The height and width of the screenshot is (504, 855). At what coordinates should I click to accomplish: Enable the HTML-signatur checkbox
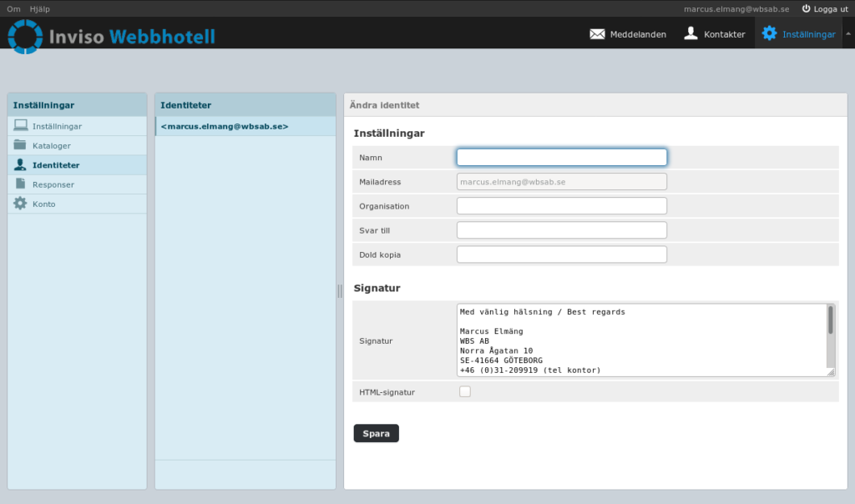465,391
